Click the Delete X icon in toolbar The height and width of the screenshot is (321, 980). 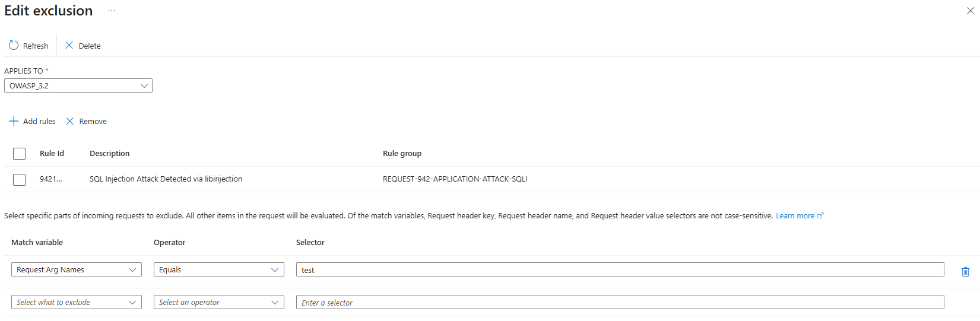69,45
